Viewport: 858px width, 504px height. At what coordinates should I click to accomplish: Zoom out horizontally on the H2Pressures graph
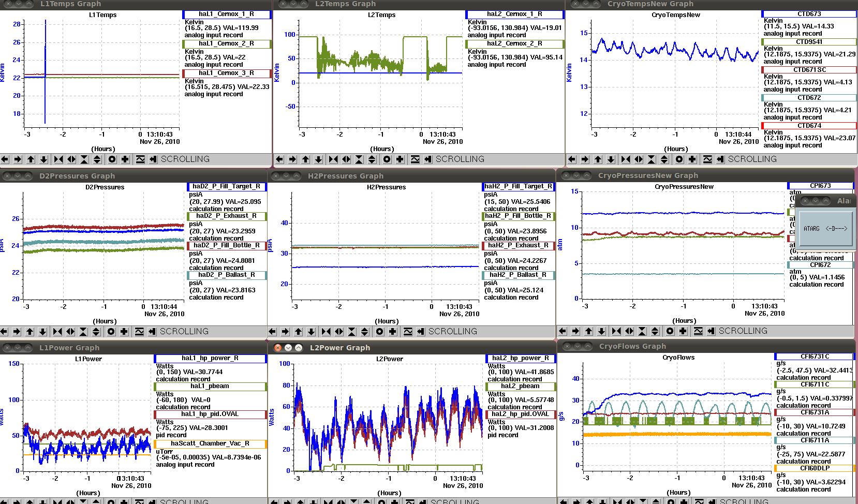coord(339,332)
